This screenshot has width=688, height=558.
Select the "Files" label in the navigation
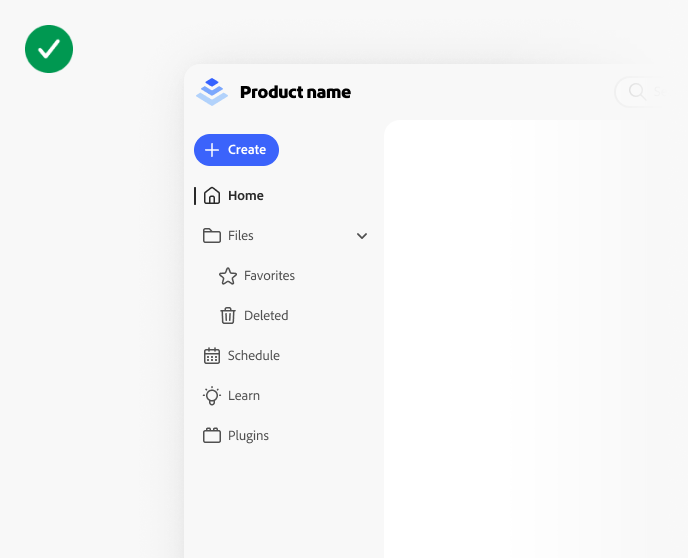240,236
